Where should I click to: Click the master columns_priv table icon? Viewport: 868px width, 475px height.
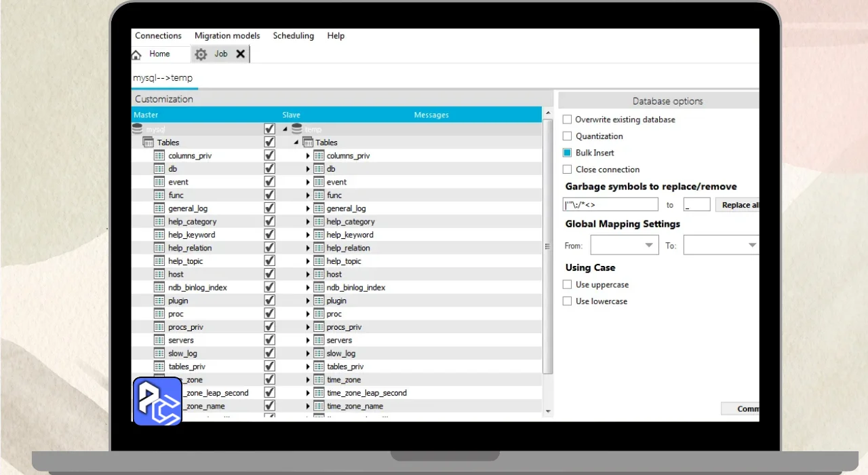click(159, 155)
